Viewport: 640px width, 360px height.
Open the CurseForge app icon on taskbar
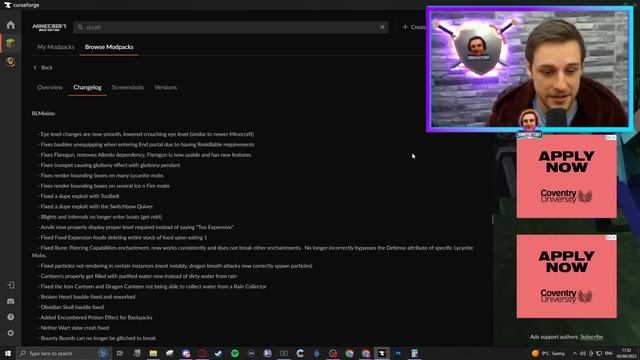(382, 353)
